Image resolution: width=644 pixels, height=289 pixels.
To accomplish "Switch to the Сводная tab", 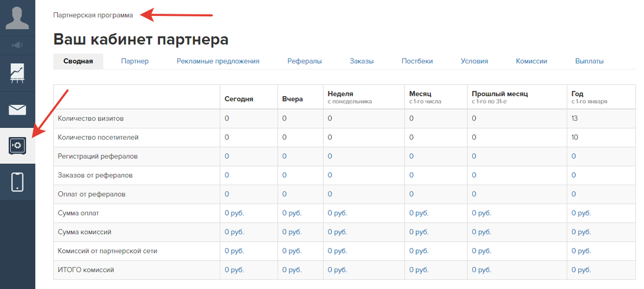I will [78, 61].
